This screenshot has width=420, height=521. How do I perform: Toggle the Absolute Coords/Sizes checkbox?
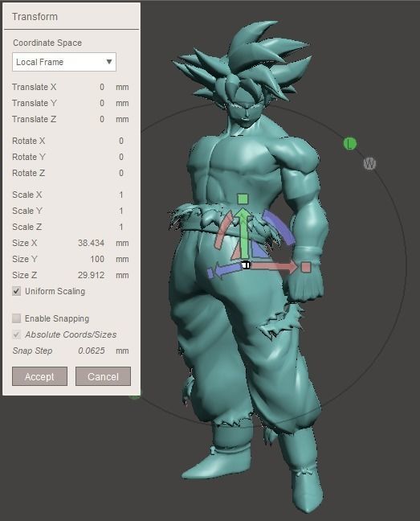click(x=17, y=334)
